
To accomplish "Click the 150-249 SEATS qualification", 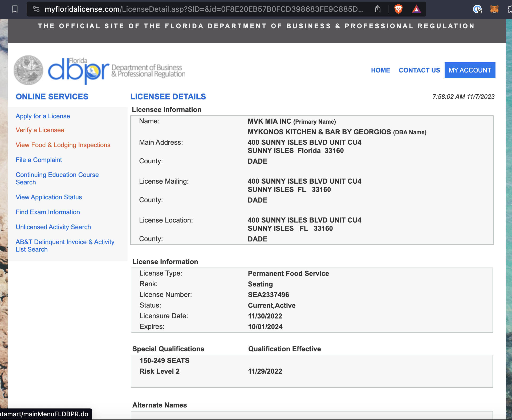I will point(164,361).
